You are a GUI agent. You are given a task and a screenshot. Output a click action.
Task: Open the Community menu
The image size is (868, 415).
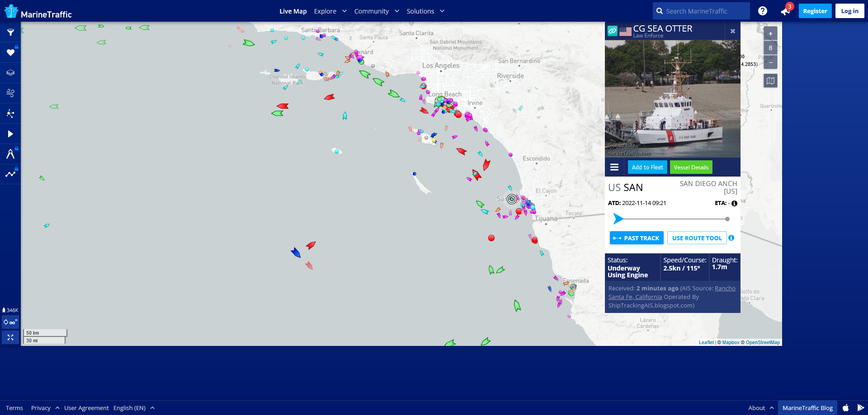371,11
